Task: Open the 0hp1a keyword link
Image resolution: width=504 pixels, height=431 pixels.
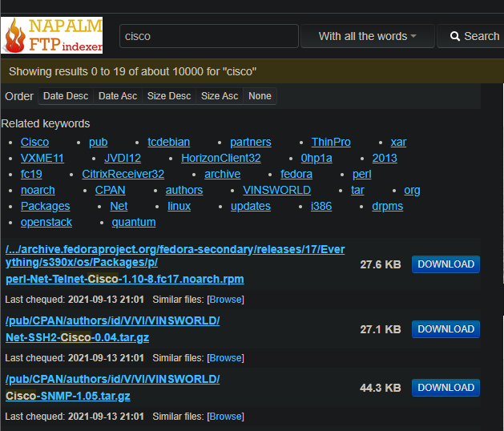Action: (317, 158)
